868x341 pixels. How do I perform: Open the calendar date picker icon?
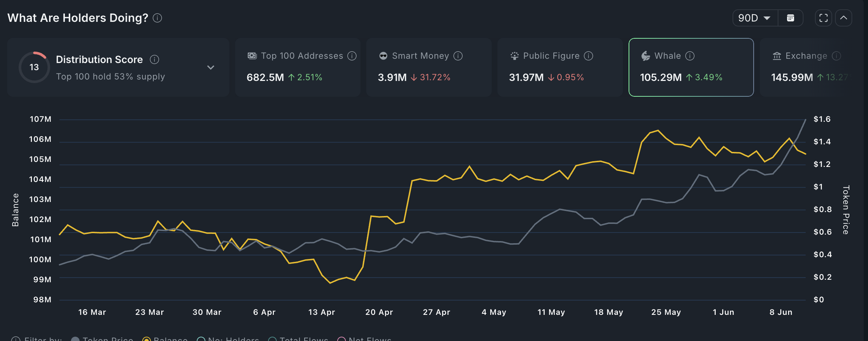pos(790,18)
